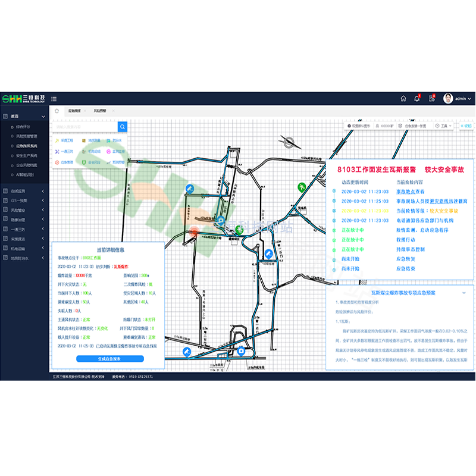This screenshot has height=476, width=476.
Task: Click the green evacuation runner marker on map
Action: point(302,187)
